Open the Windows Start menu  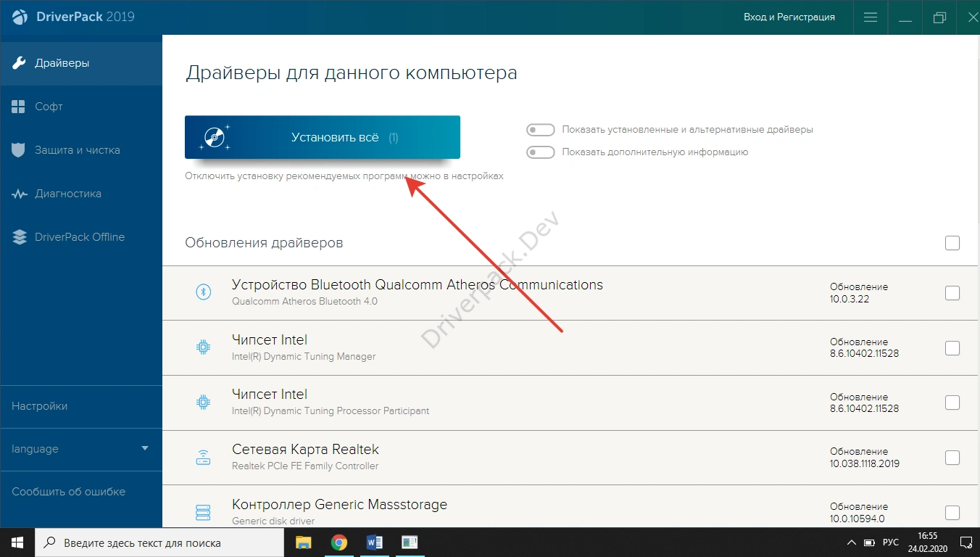point(17,542)
